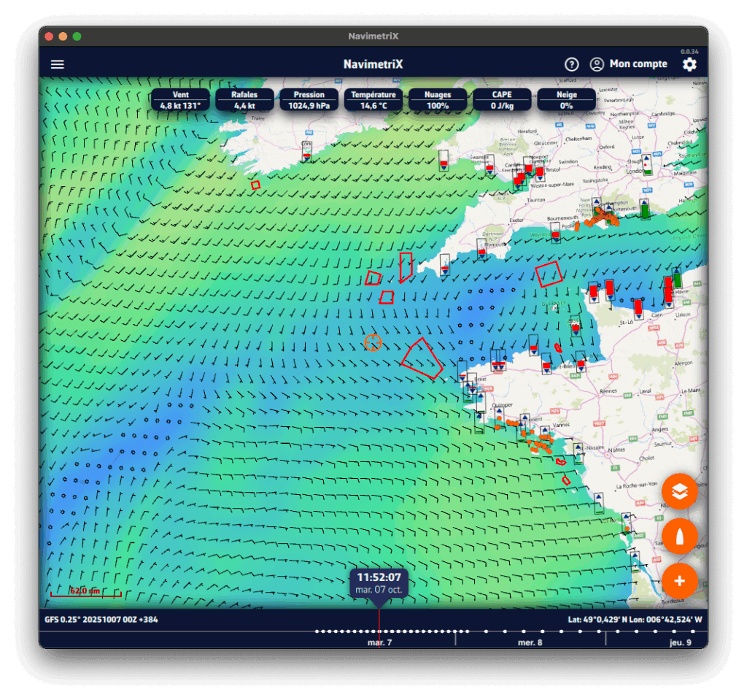The height and width of the screenshot is (700, 747).
Task: Click the CAPE data chip
Action: tap(502, 100)
